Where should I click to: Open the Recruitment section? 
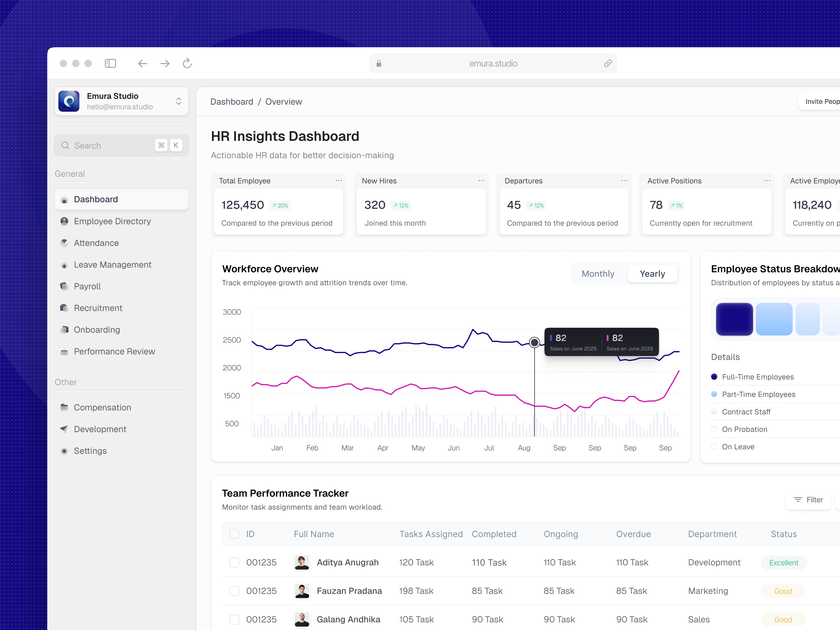click(98, 308)
